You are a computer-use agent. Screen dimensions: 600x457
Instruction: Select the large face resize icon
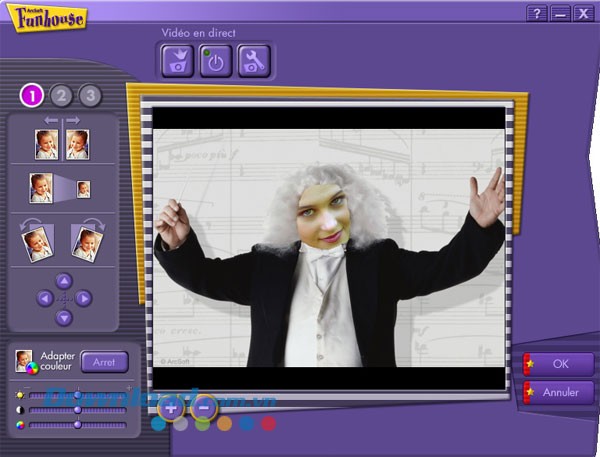tap(41, 188)
